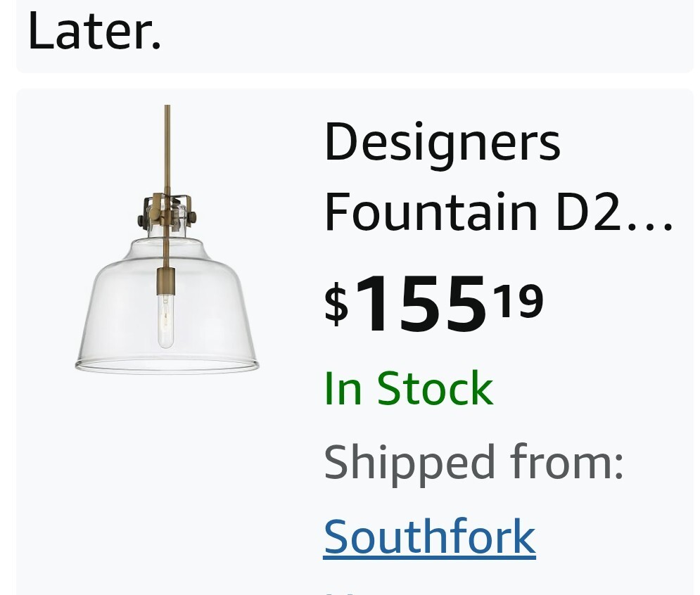Click the brass mounting bracket atop the shade
Viewport: 700px width, 595px height.
coord(167,210)
